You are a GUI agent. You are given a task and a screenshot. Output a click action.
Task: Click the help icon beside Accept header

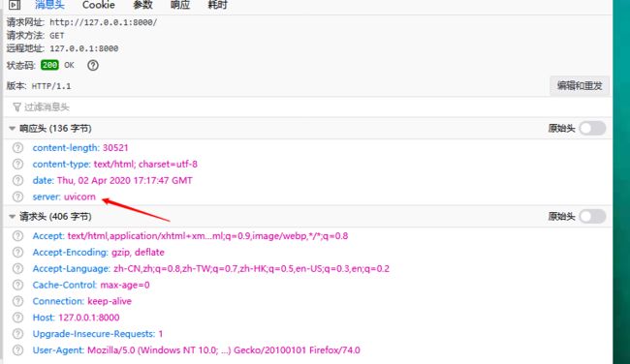point(17,236)
